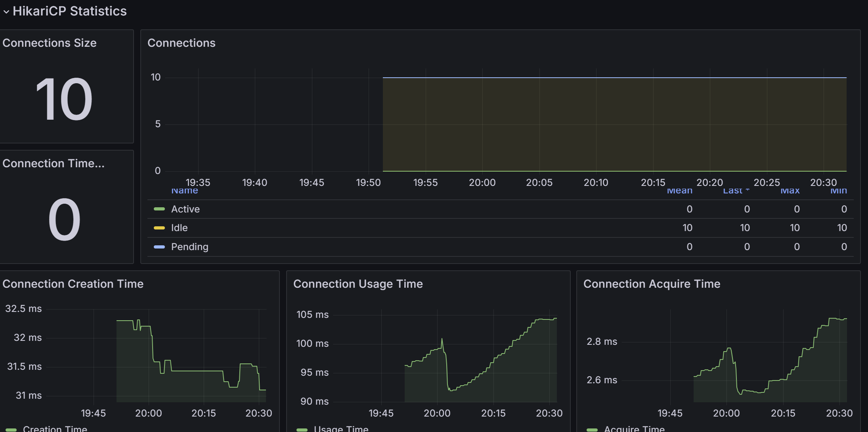Click the 19:35 label on Connections axis
868x432 pixels.
pyautogui.click(x=198, y=182)
